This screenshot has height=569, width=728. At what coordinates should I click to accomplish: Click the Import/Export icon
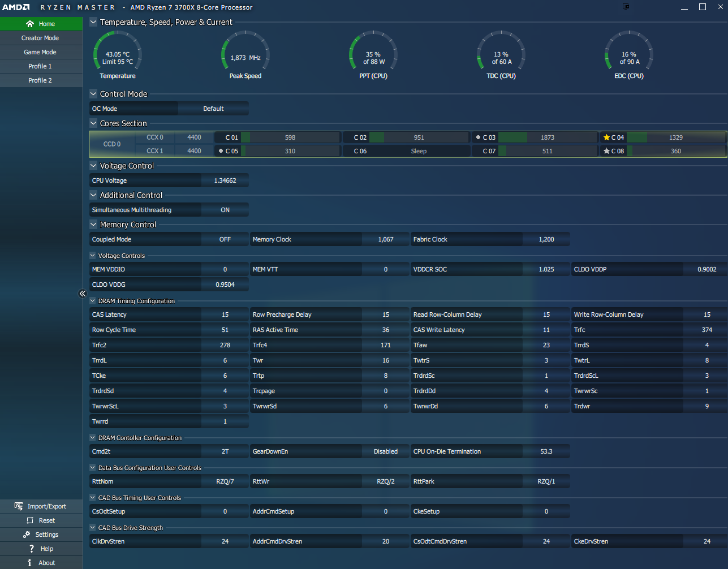pos(19,506)
